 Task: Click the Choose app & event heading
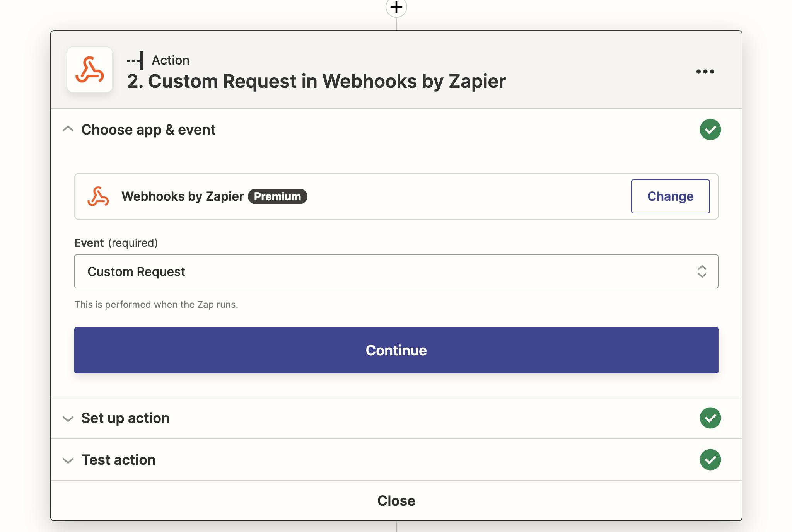(148, 130)
